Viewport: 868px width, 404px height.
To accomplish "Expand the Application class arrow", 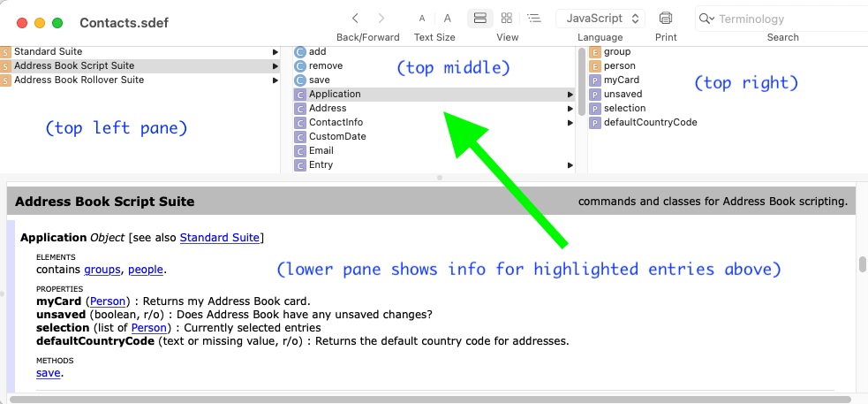I will click(570, 95).
